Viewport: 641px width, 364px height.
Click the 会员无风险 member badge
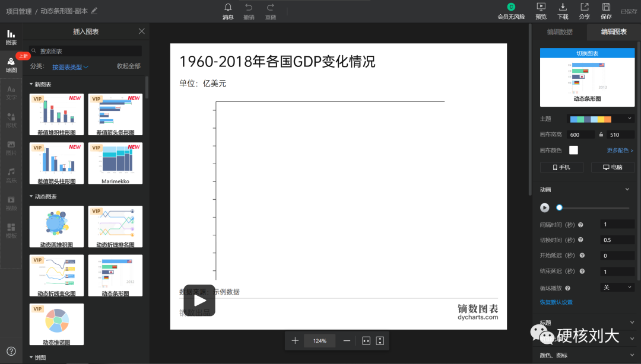pyautogui.click(x=511, y=11)
